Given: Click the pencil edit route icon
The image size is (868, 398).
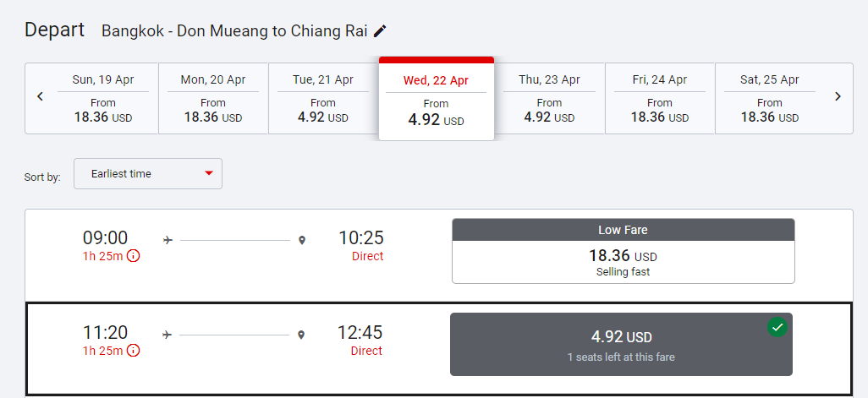Looking at the screenshot, I should tap(380, 31).
